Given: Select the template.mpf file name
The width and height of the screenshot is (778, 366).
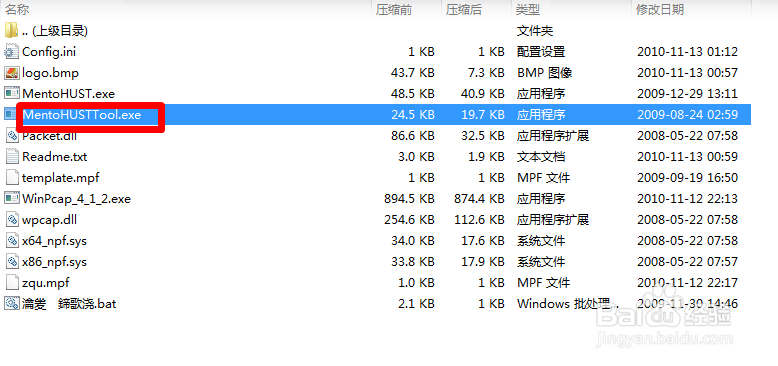Looking at the screenshot, I should pyautogui.click(x=61, y=178).
